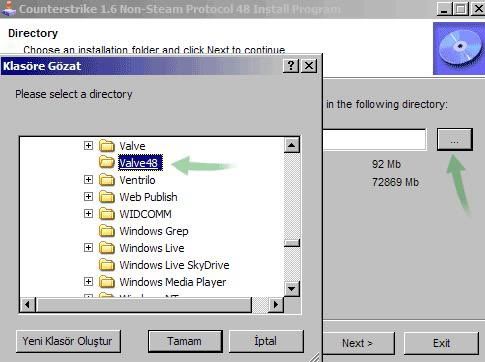The height and width of the screenshot is (362, 485).
Task: Click the '92 Mb' required space value
Action: pos(386,164)
